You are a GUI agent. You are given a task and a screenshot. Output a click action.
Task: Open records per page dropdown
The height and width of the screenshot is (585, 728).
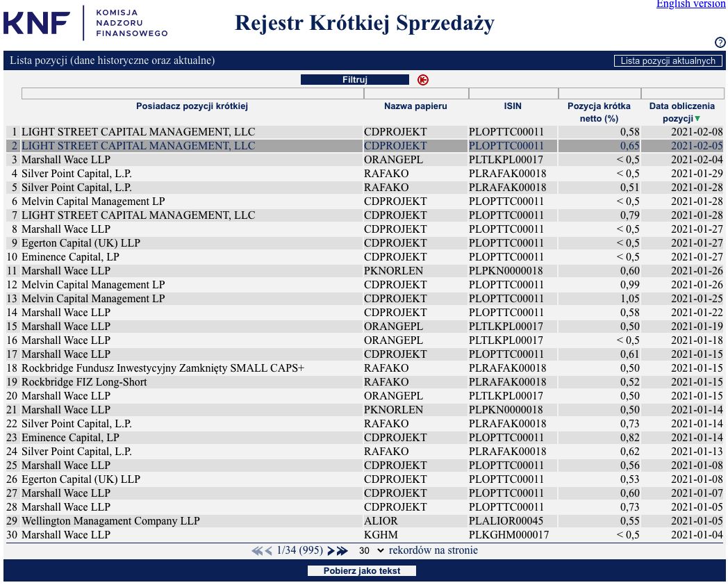[x=371, y=551]
